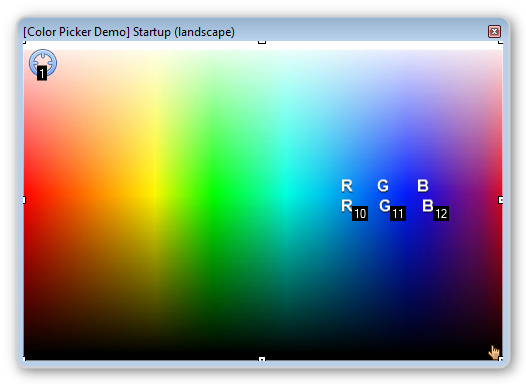526x384 pixels.
Task: Click the blue crosshair target icon
Action: tap(43, 63)
